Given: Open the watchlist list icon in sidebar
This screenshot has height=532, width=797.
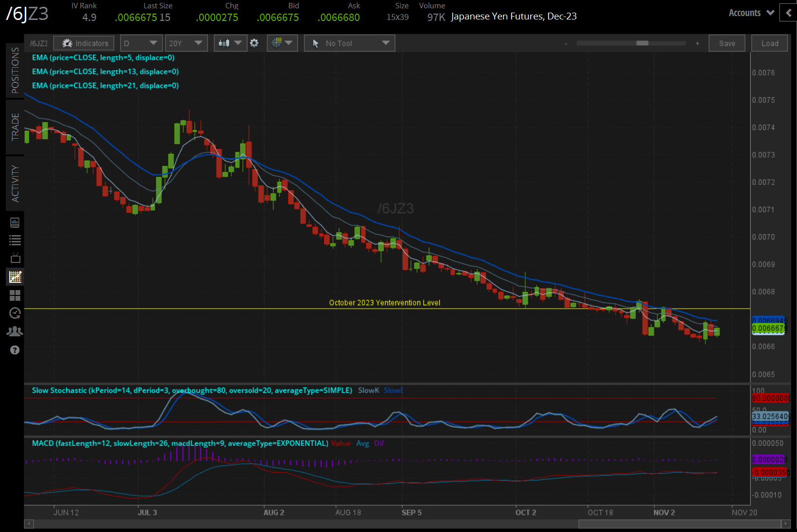Looking at the screenshot, I should (15, 240).
